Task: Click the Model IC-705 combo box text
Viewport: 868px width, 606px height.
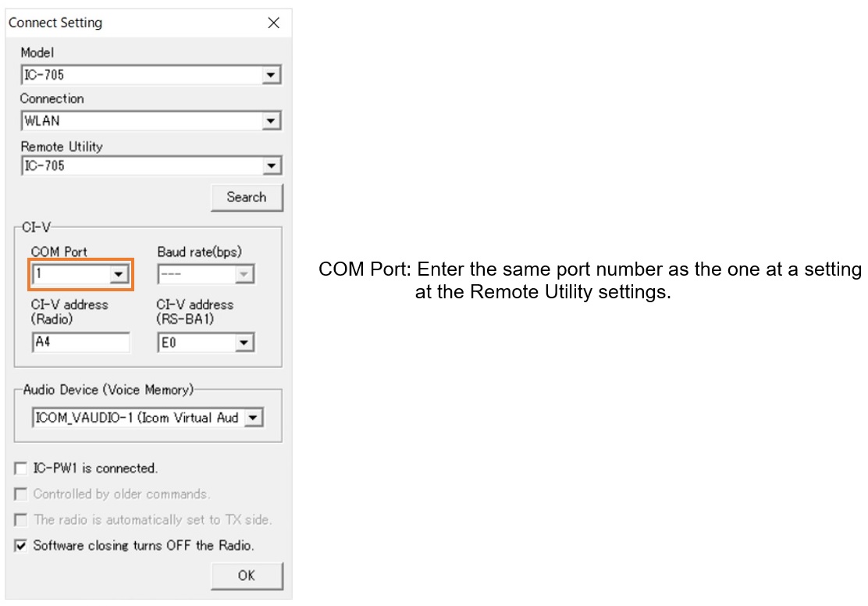Action: [x=142, y=75]
